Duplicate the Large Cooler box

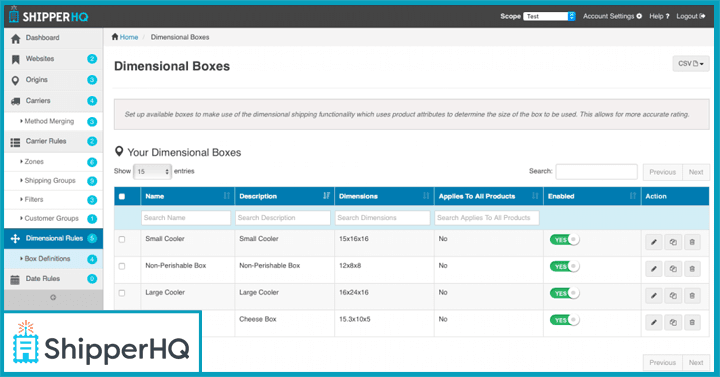pyautogui.click(x=673, y=296)
